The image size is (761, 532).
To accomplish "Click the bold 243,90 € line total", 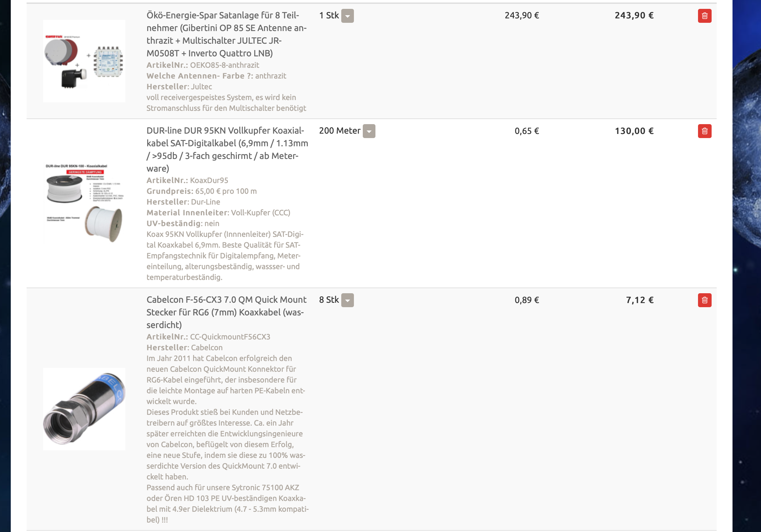I will click(x=634, y=16).
